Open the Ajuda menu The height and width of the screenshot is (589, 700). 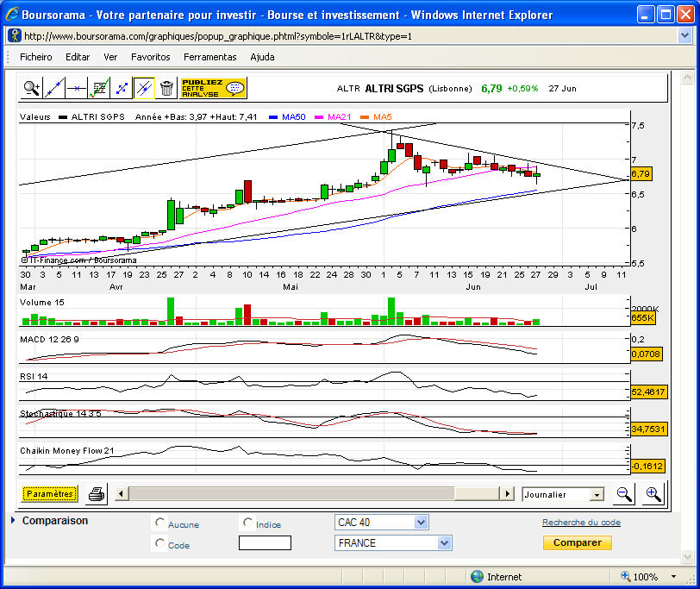[x=262, y=57]
